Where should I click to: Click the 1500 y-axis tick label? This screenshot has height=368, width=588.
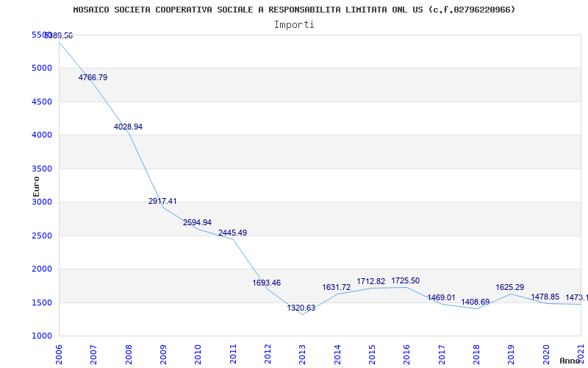pyautogui.click(x=42, y=302)
